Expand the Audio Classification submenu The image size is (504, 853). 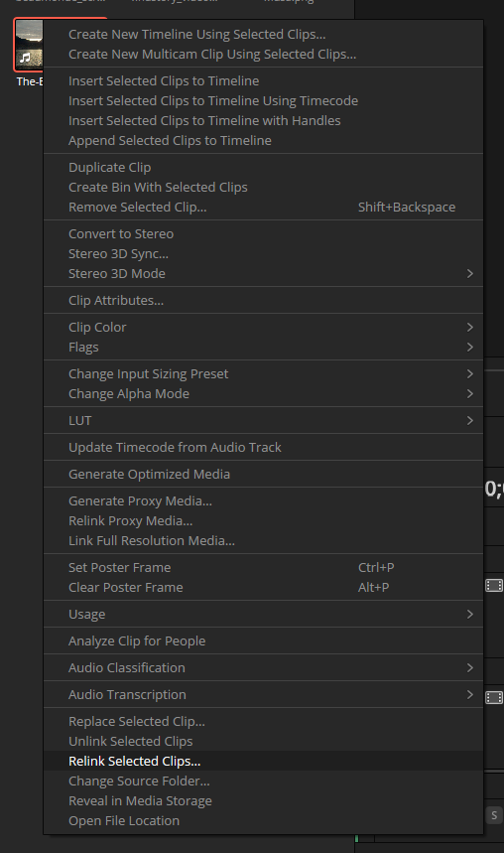tap(263, 667)
